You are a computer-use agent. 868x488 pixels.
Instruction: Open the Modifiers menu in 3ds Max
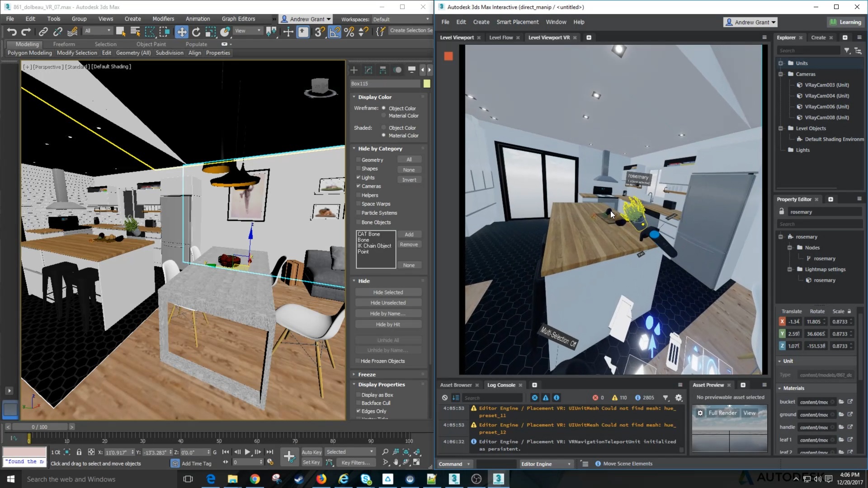[163, 19]
